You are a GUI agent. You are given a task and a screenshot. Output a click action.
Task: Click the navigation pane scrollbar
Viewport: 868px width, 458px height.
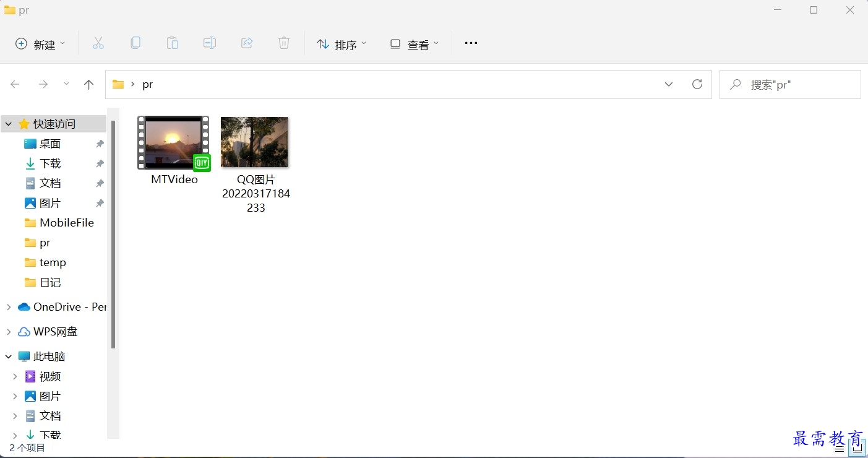[113, 235]
